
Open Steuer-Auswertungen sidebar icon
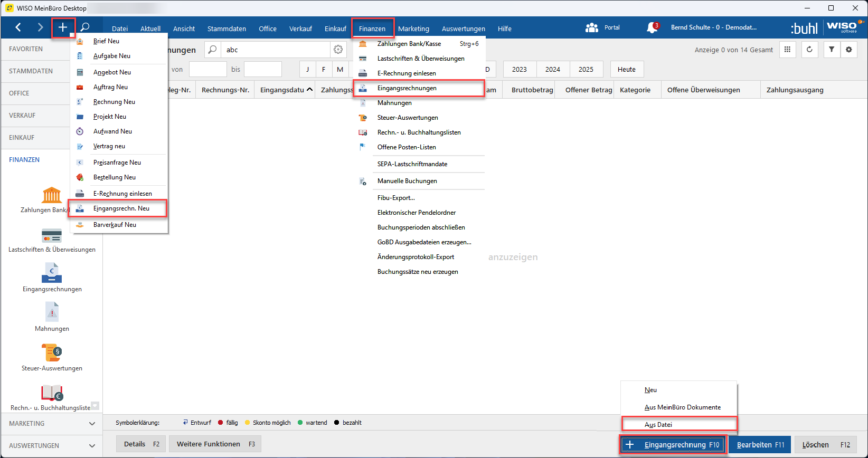[52, 352]
